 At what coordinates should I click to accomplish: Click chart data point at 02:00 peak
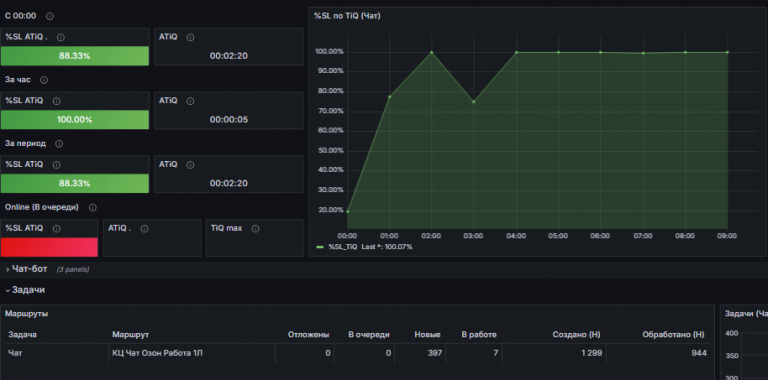pyautogui.click(x=432, y=52)
